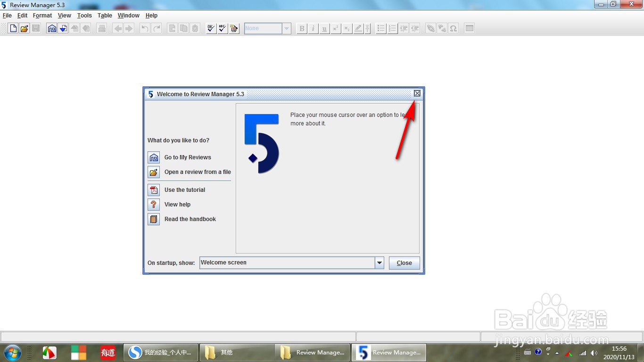
Task: Click the Paste clipboard toolbar icon
Action: (195, 28)
